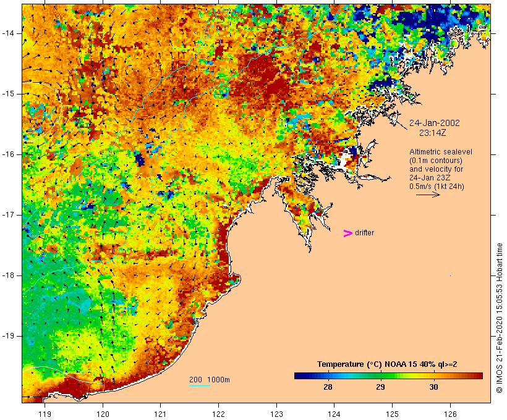Click the latitude label '-17'
The width and height of the screenshot is (507, 420).
point(8,215)
